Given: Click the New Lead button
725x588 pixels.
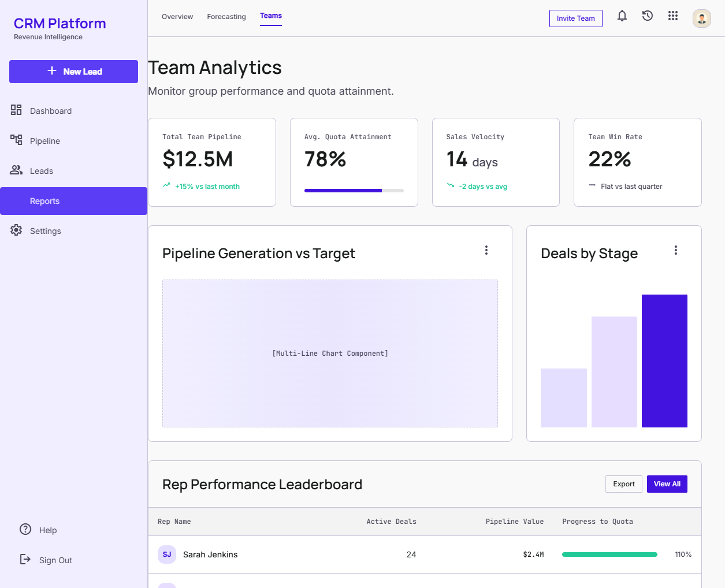Looking at the screenshot, I should (73, 72).
